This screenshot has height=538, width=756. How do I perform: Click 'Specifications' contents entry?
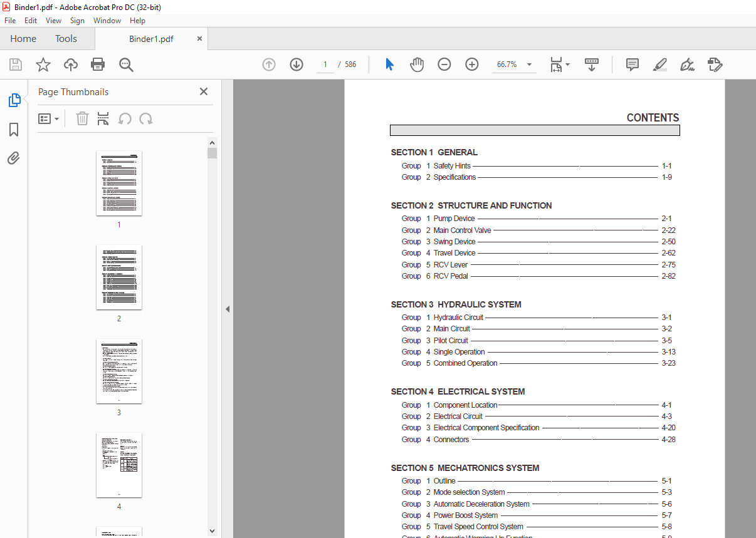[x=454, y=177]
